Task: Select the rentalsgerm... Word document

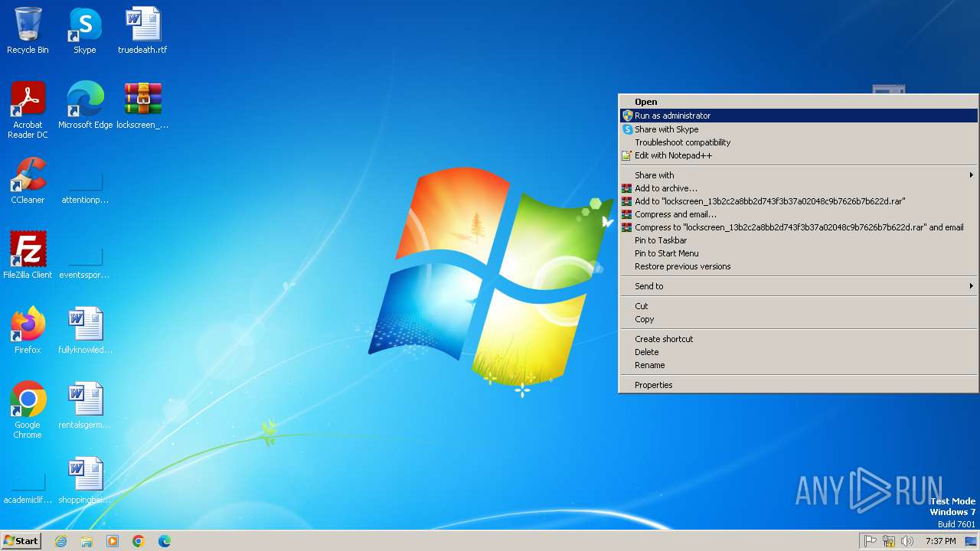Action: coord(85,406)
